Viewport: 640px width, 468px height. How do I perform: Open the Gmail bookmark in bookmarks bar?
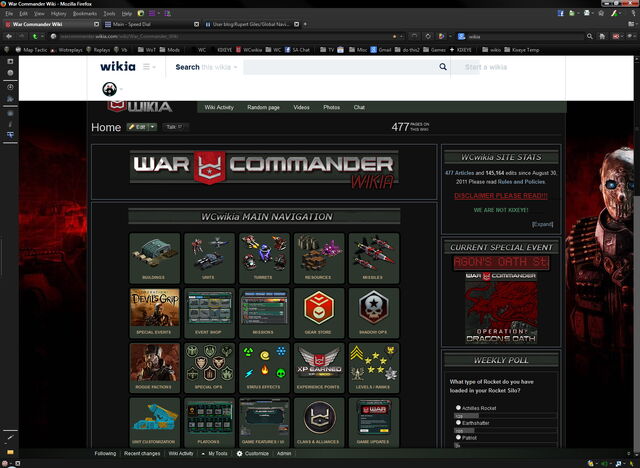(381, 50)
